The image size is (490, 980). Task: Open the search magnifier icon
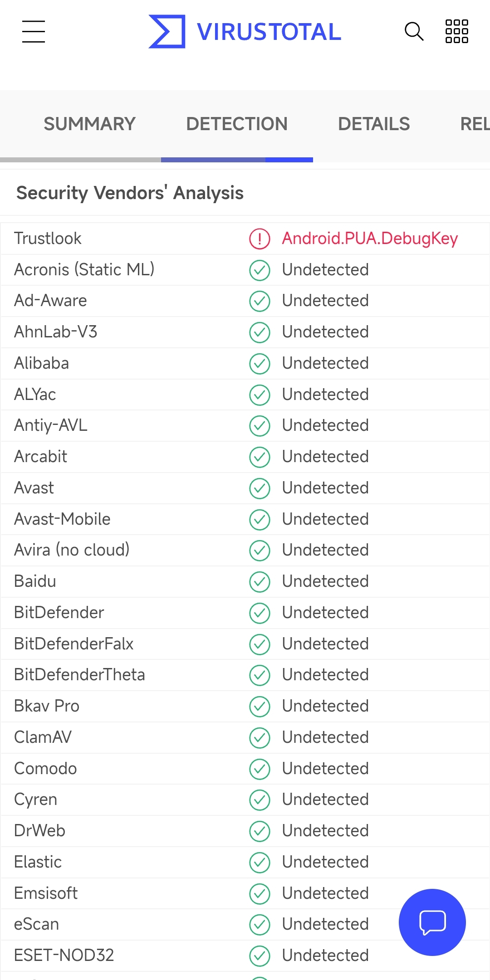click(414, 31)
